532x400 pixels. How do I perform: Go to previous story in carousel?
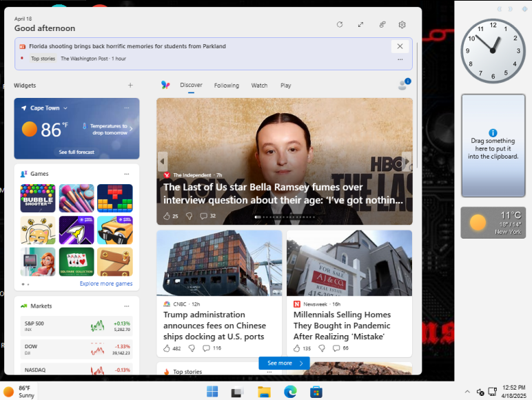(163, 161)
